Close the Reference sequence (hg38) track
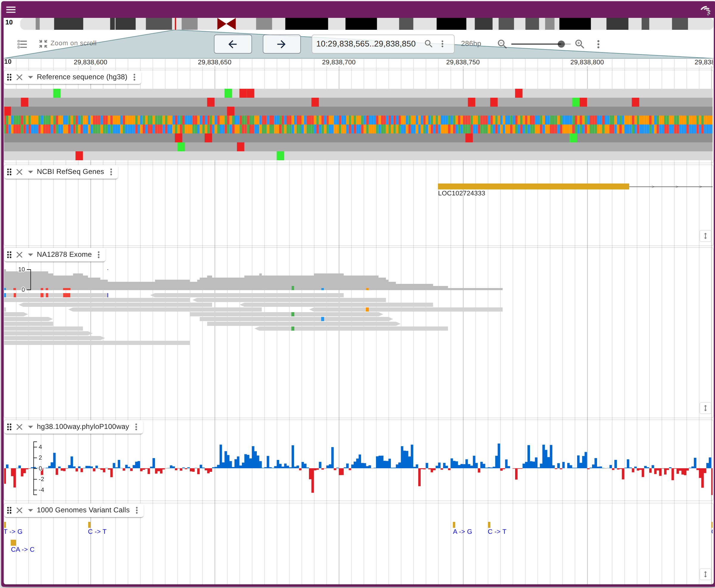Image resolution: width=715 pixels, height=588 pixels. coord(20,77)
